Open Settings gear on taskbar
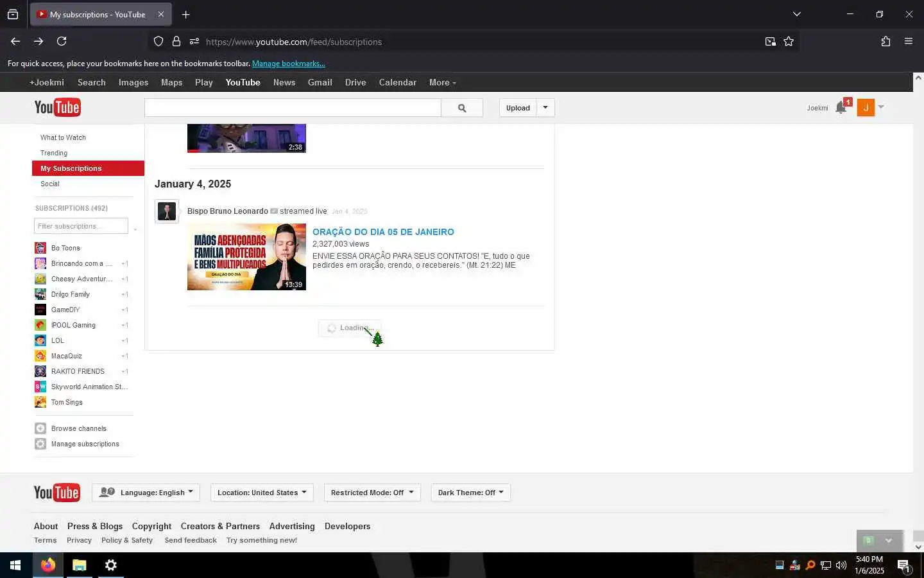 tap(111, 565)
